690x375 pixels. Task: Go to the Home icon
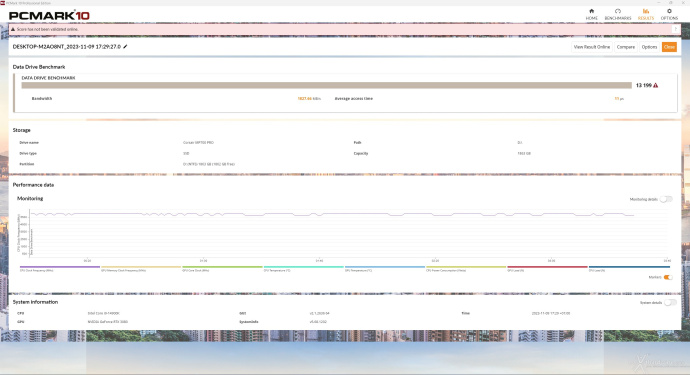tap(591, 11)
